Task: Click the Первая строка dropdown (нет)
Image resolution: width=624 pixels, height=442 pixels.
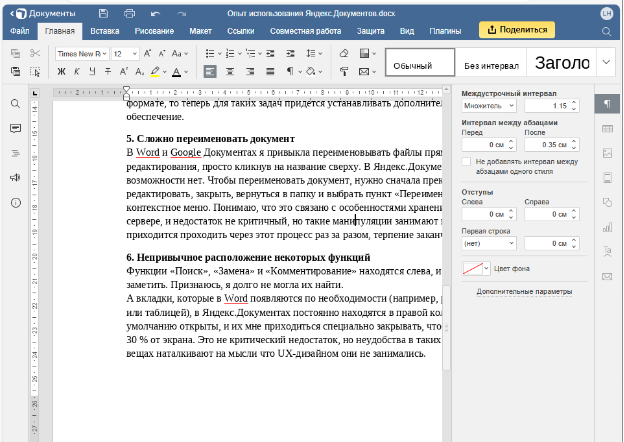Action: click(489, 243)
